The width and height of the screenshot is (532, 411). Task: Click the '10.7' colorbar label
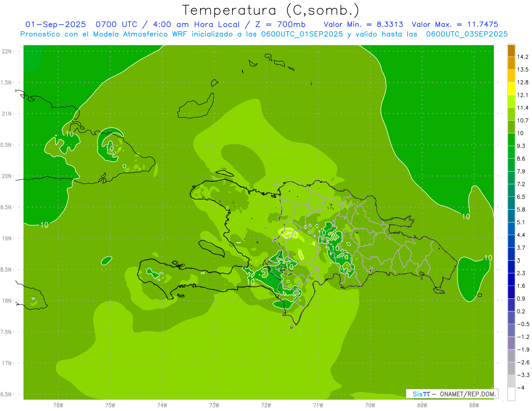click(523, 121)
